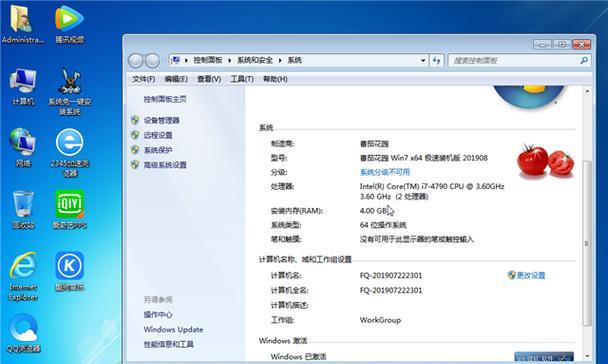This screenshot has height=364, width=608.
Task: Click the shield icon beside 系统保护
Action: click(x=135, y=150)
